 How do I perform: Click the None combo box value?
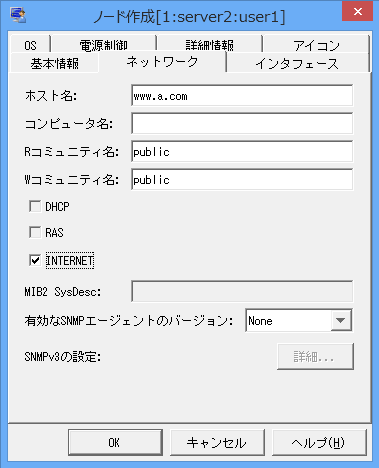[288, 321]
